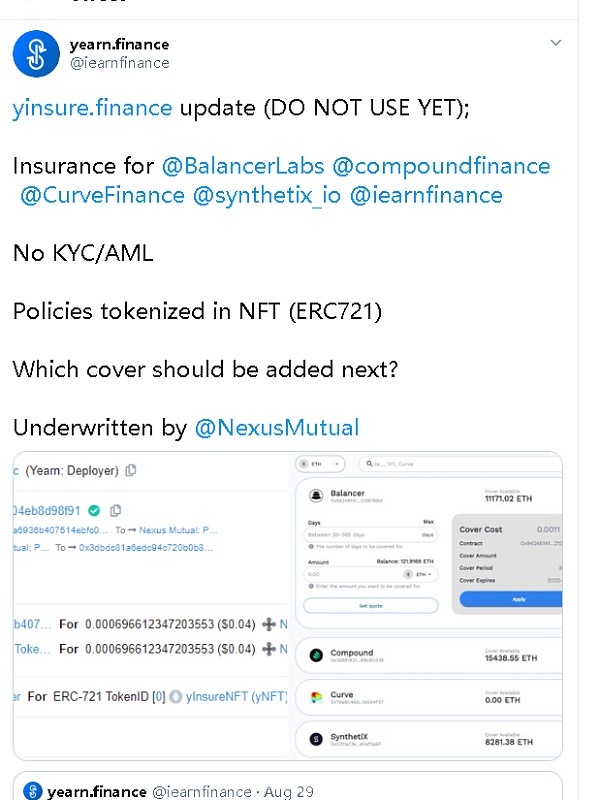Image resolution: width=600 pixels, height=800 pixels.
Task: Click the SynthetiX logo icon
Action: coord(317,739)
